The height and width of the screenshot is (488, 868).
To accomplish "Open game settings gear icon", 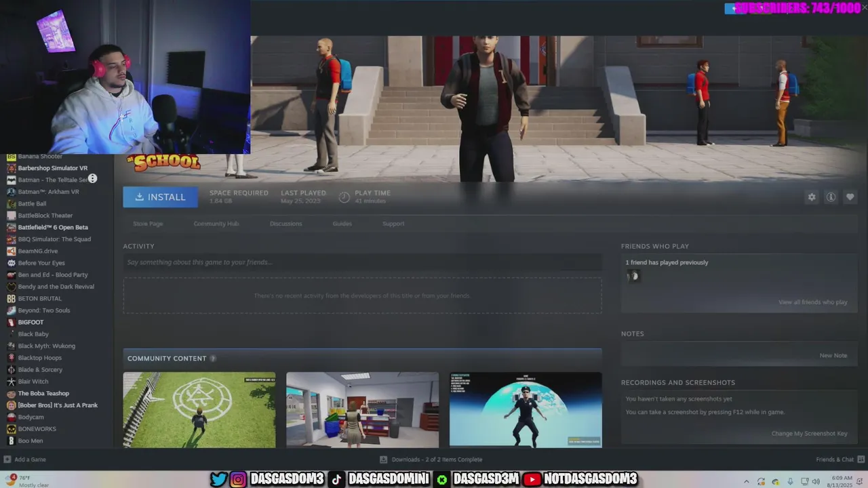I will 812,197.
